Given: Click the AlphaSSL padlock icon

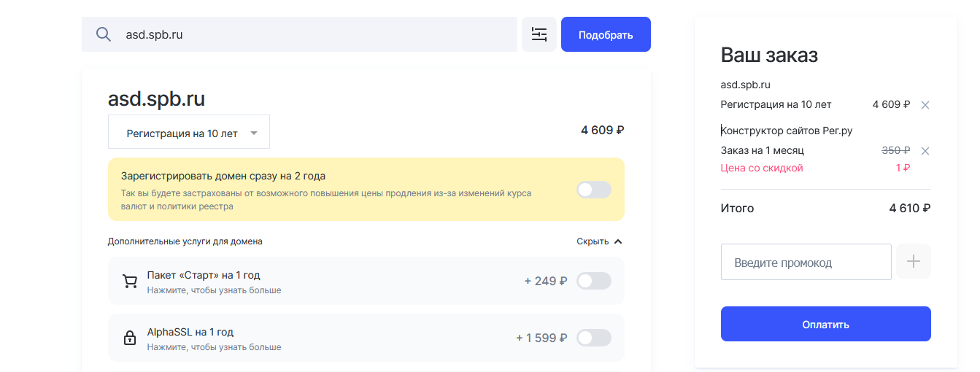Looking at the screenshot, I should click(130, 338).
